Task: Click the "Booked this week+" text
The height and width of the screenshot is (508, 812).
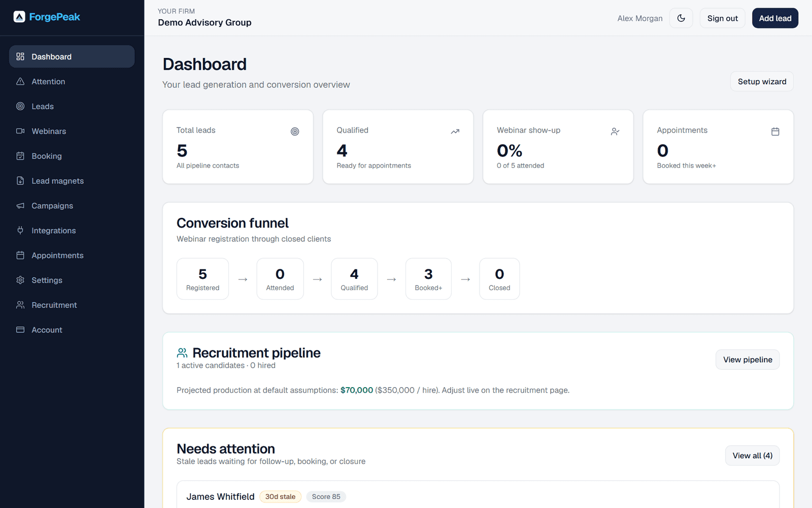Action: pos(686,166)
